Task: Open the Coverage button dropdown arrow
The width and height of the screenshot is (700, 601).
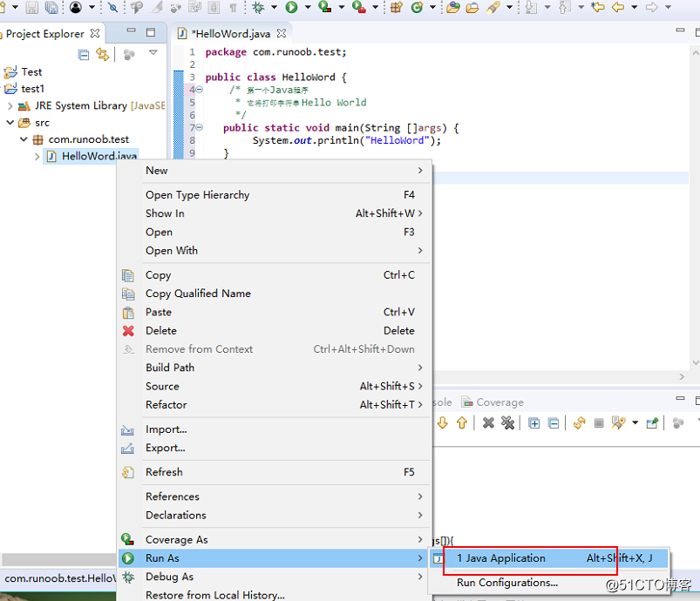Action: coord(342,7)
